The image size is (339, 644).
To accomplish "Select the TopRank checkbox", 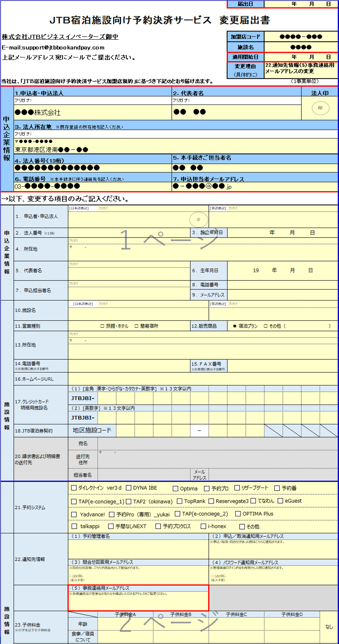I will (x=180, y=501).
